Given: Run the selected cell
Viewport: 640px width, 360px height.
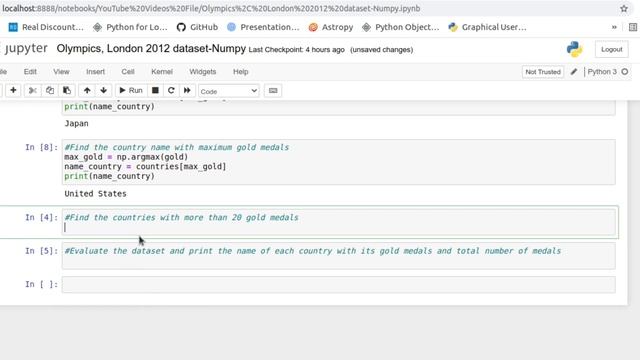Looking at the screenshot, I should click(x=131, y=91).
